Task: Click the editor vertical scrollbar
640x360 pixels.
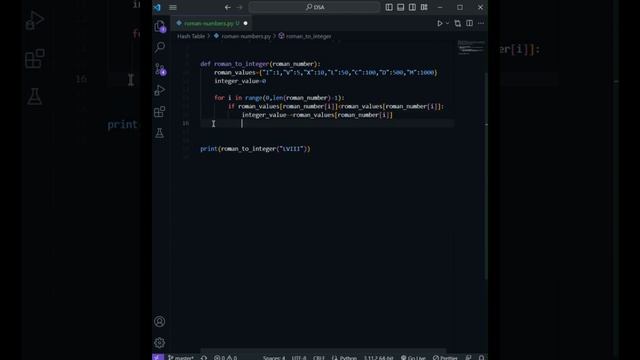Action: point(486,176)
